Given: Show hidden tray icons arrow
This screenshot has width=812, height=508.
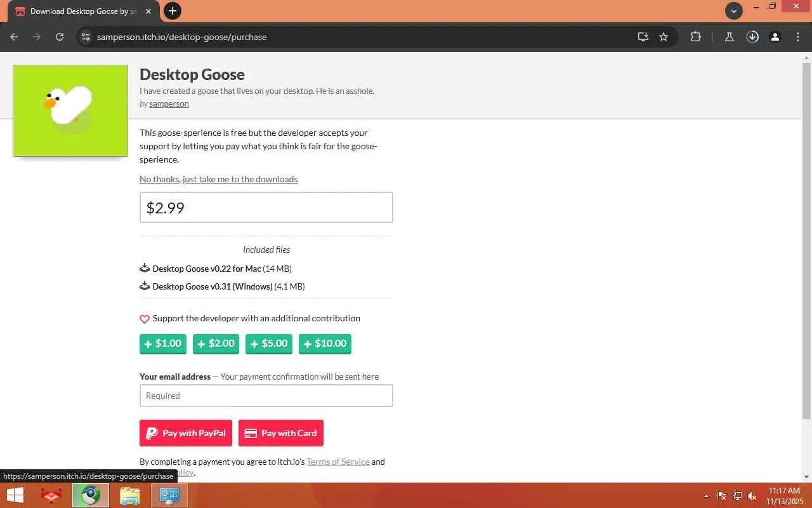Looking at the screenshot, I should [x=706, y=496].
